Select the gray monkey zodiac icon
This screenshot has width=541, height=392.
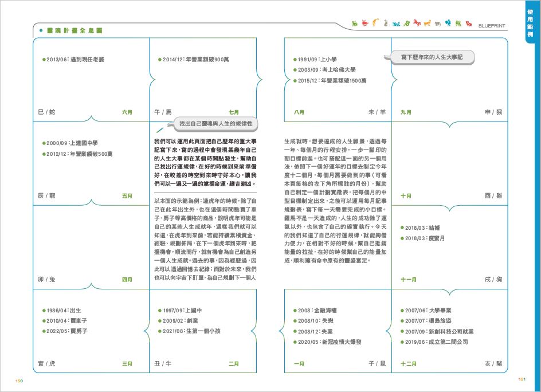(438, 23)
